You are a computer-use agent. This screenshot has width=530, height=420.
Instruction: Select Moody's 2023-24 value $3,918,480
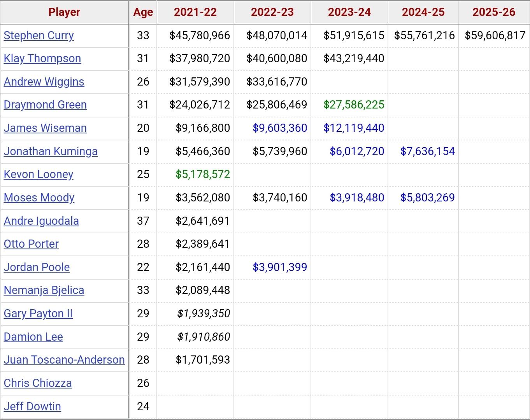[x=357, y=198]
